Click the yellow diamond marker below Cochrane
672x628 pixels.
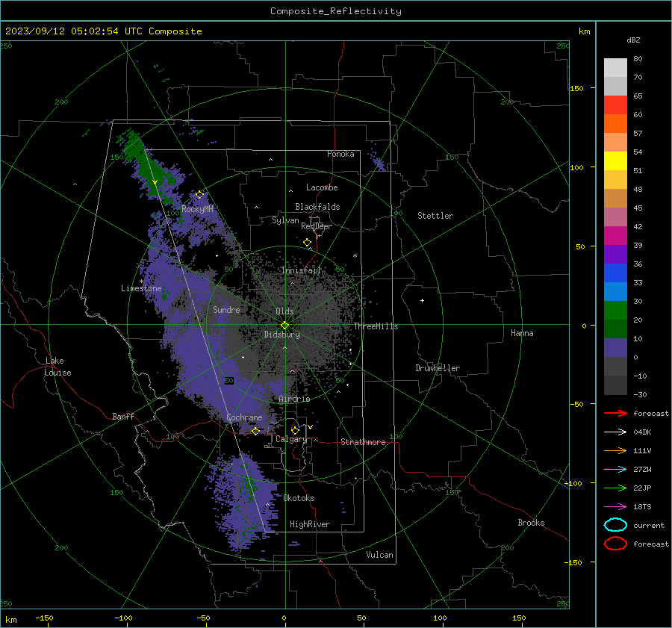click(x=255, y=431)
